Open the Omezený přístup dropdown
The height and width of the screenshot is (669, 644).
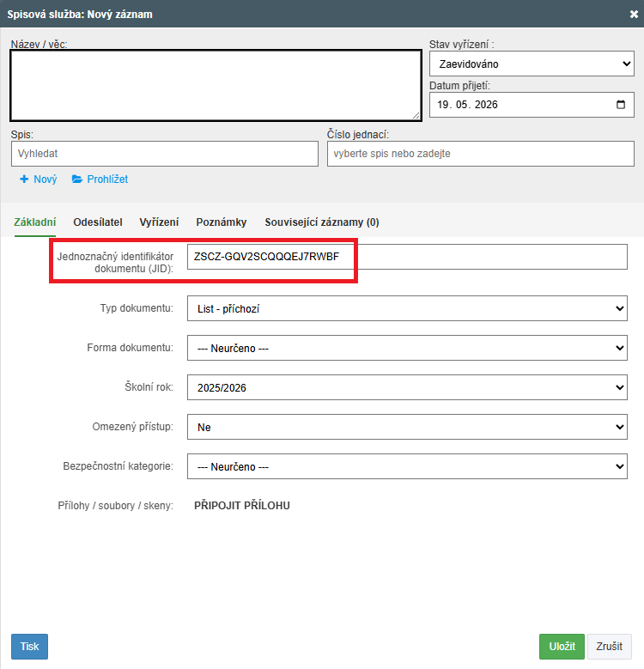407,427
